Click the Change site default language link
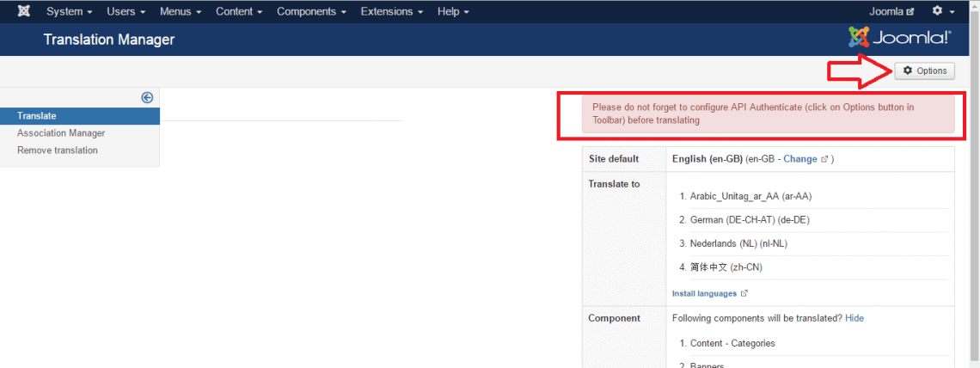The image size is (980, 368). 799,159
